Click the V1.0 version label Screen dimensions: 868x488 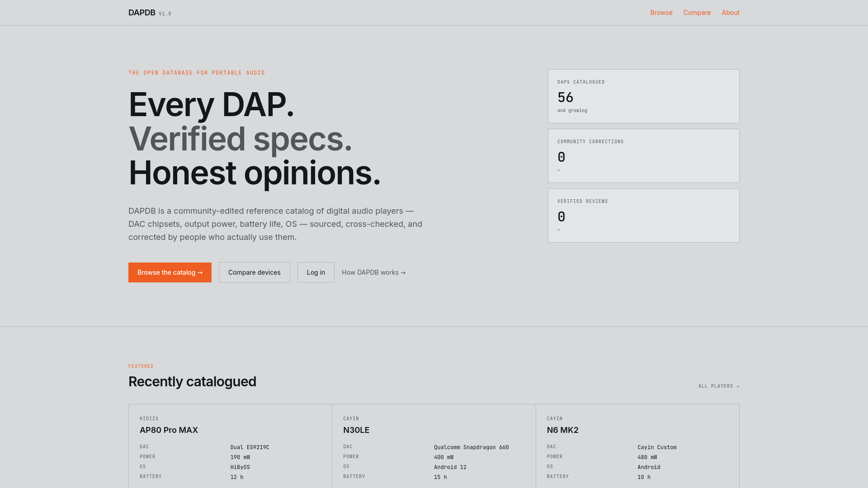(x=165, y=14)
